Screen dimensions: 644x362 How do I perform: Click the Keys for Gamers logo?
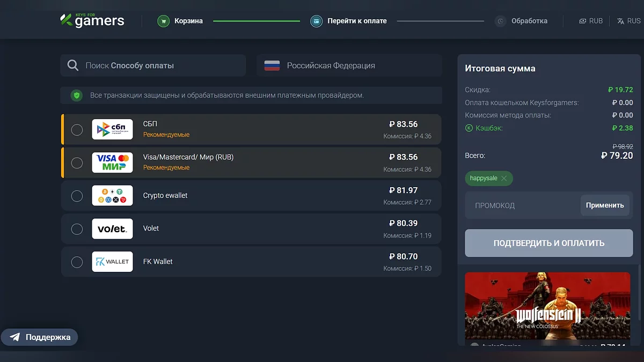point(92,20)
